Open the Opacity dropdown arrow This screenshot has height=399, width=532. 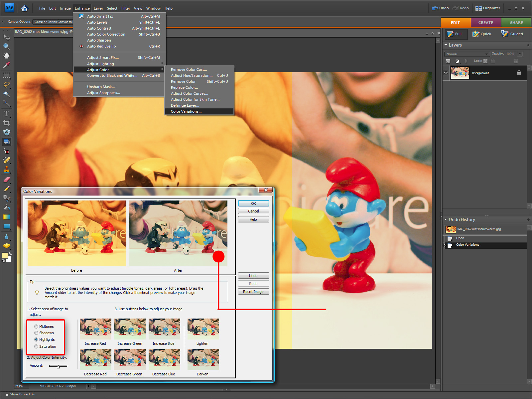520,54
